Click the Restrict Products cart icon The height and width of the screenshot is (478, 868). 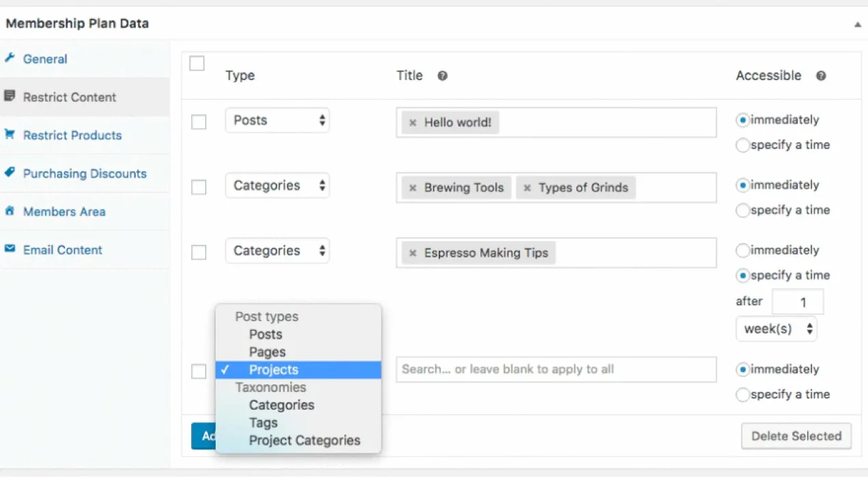coord(10,135)
